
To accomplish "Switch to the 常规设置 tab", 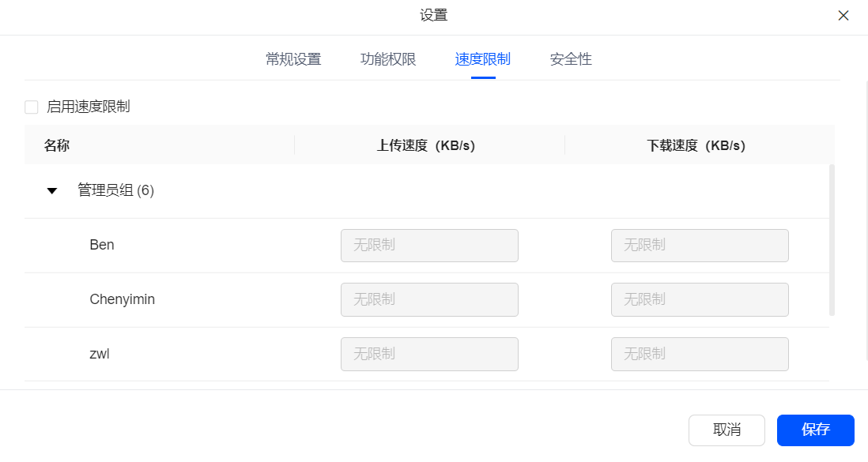I will 293,59.
